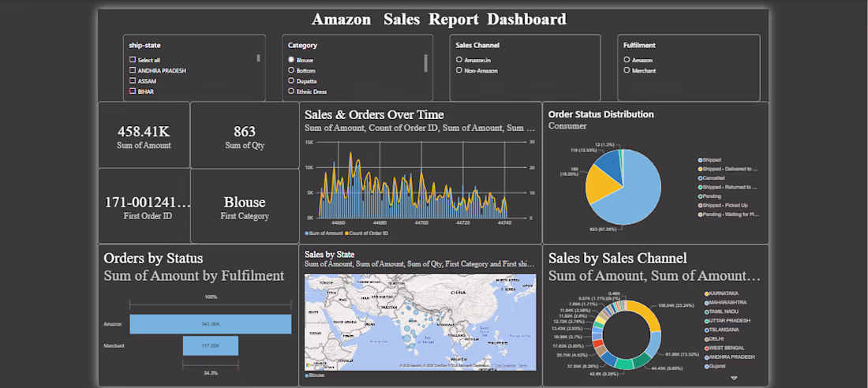The image size is (868, 388).
Task: Choose the Amazon.in sales channel
Action: (459, 60)
